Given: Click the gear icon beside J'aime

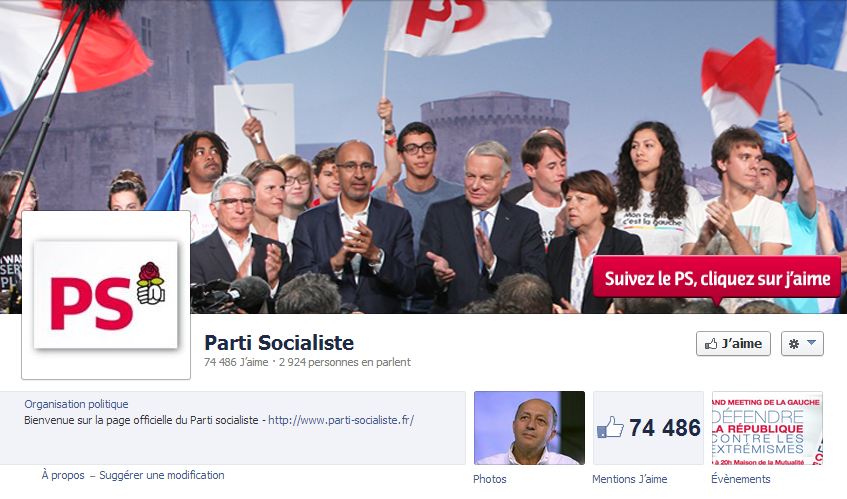Looking at the screenshot, I should (x=794, y=343).
